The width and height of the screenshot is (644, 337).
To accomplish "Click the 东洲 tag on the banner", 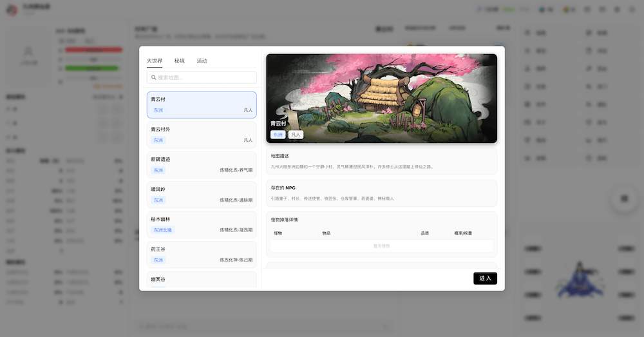I will [278, 135].
